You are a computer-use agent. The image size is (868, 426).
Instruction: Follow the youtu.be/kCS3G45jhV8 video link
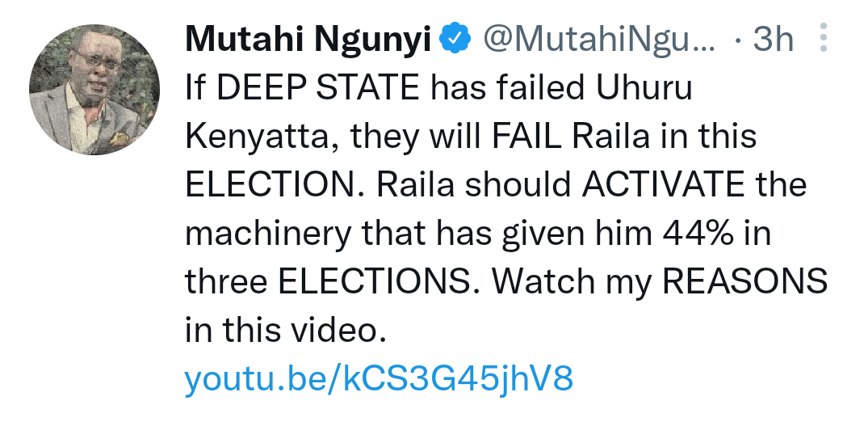coord(379,378)
